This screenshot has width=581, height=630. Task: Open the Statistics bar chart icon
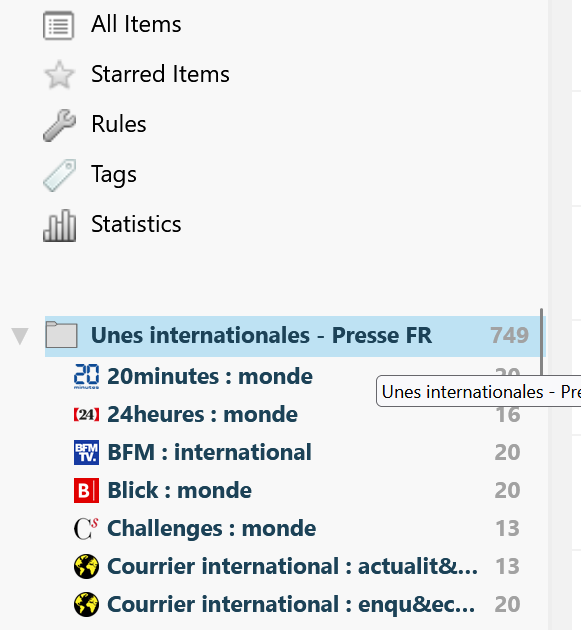click(x=59, y=225)
